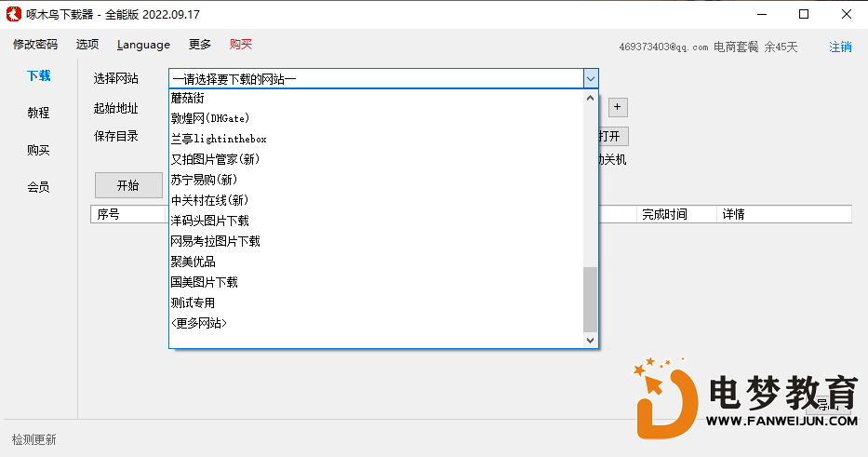Select 蘑菇街 from the list

coord(377,98)
